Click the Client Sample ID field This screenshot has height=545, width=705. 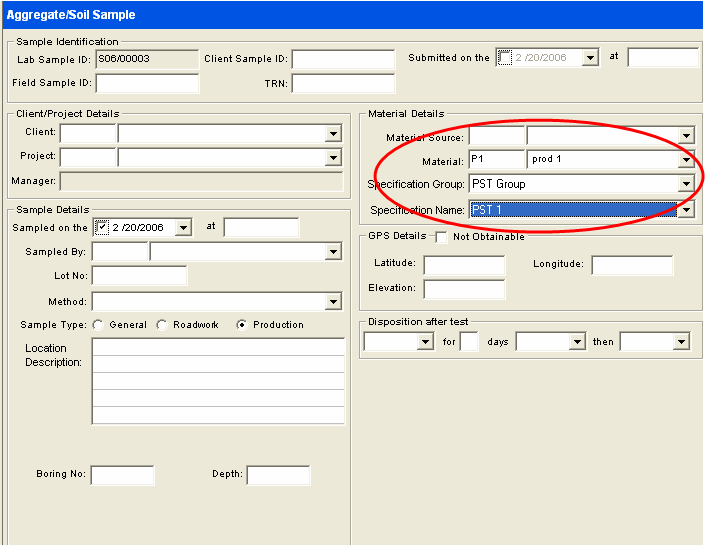tap(343, 59)
